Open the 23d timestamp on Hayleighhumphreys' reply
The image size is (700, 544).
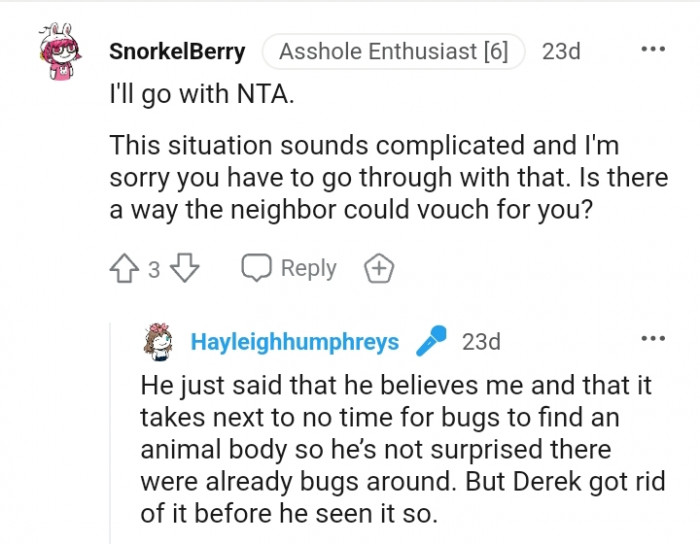(481, 342)
